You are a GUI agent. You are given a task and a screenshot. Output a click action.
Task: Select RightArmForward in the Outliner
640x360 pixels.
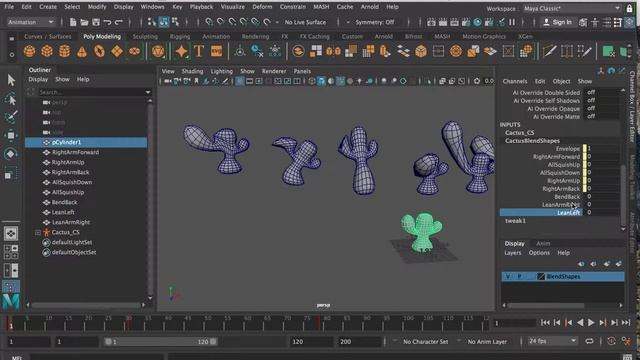pos(76,152)
